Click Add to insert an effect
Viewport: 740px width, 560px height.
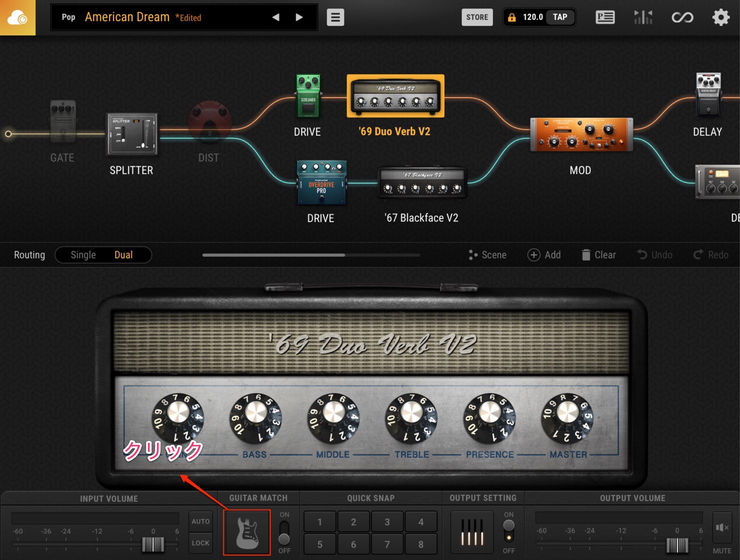point(544,255)
